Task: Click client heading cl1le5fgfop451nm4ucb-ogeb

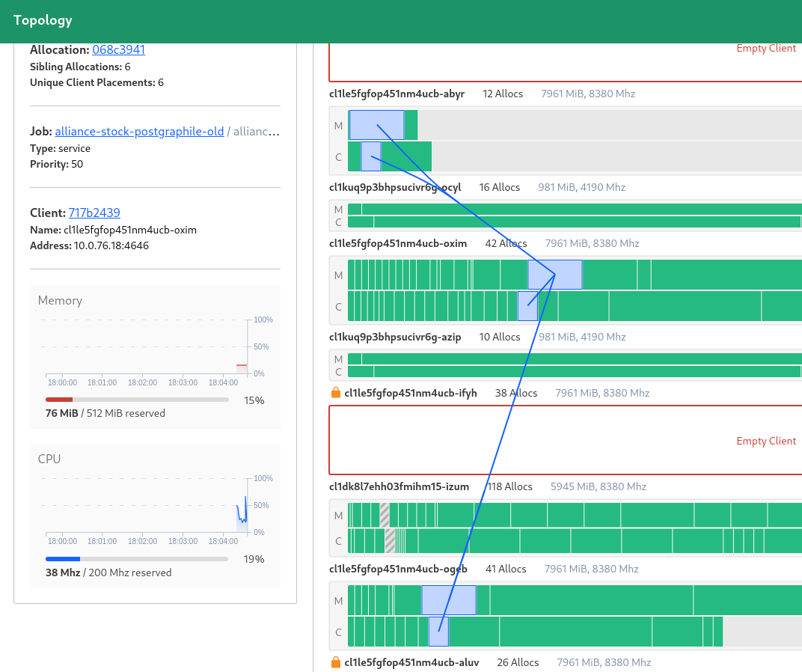Action: coord(398,569)
